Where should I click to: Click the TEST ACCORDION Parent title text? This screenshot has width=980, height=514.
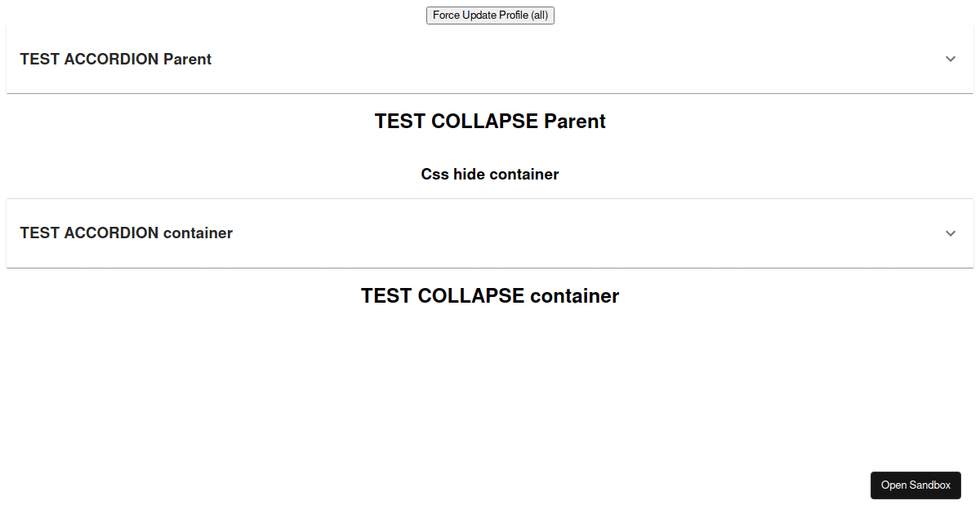(115, 59)
